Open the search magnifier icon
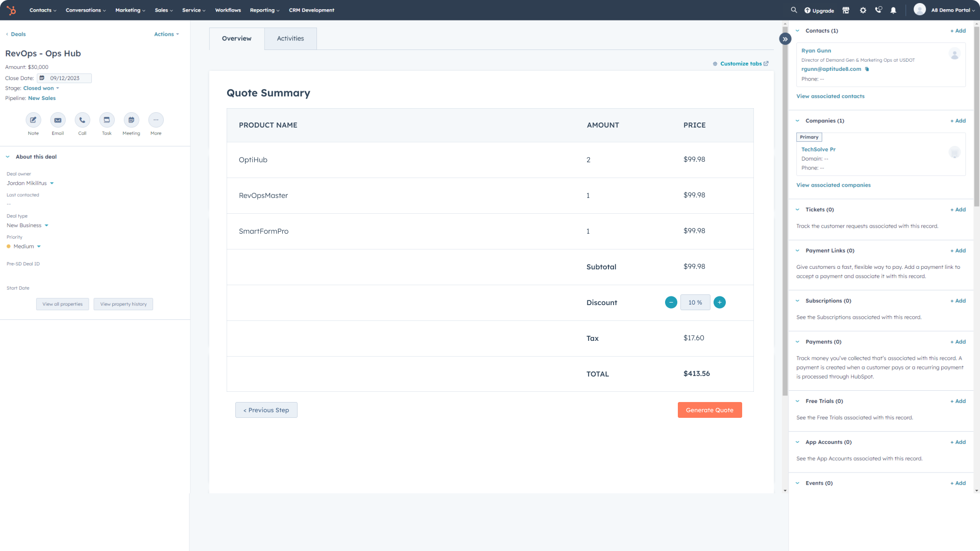Screen dimensions: 980x551 pyautogui.click(x=794, y=10)
